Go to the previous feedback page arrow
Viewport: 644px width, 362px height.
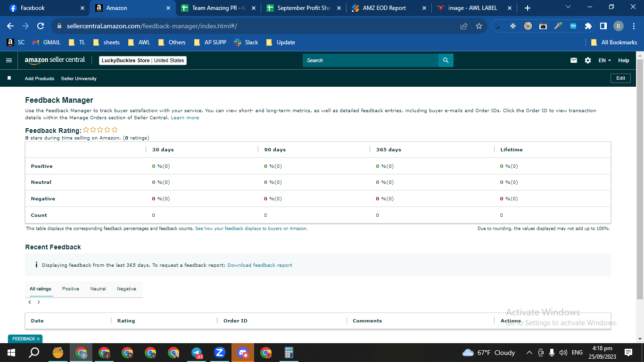(30, 302)
